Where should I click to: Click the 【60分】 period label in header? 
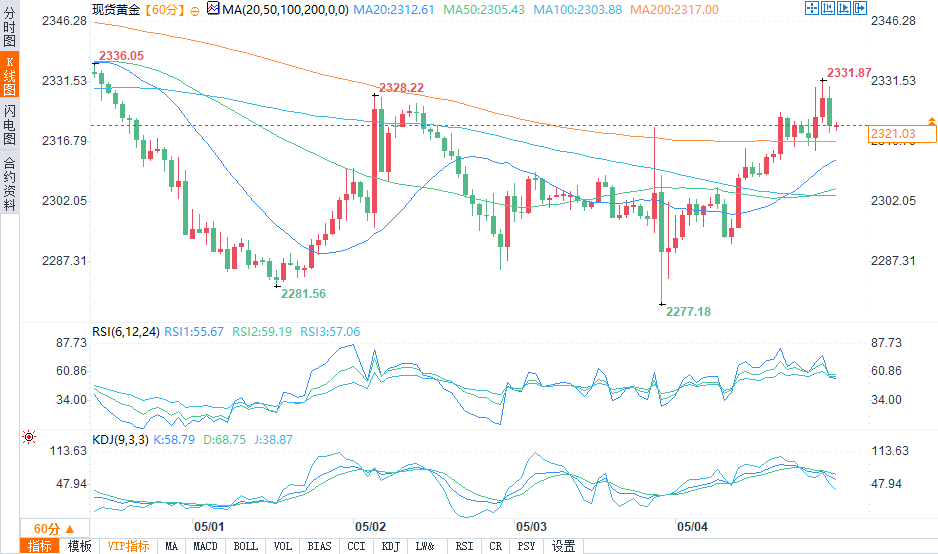coord(165,10)
